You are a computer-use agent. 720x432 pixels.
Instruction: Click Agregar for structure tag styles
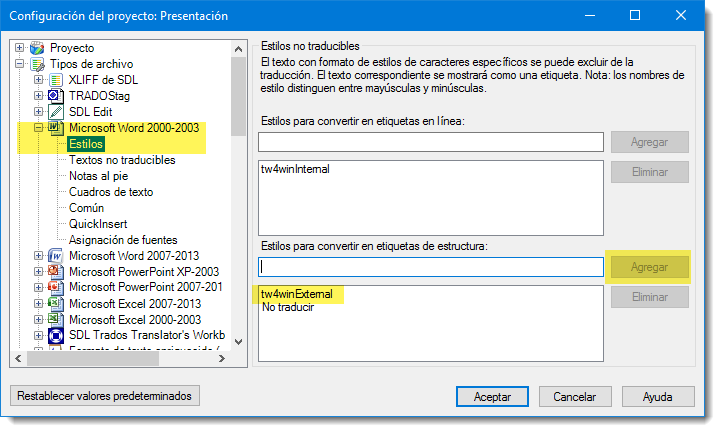[x=649, y=267]
